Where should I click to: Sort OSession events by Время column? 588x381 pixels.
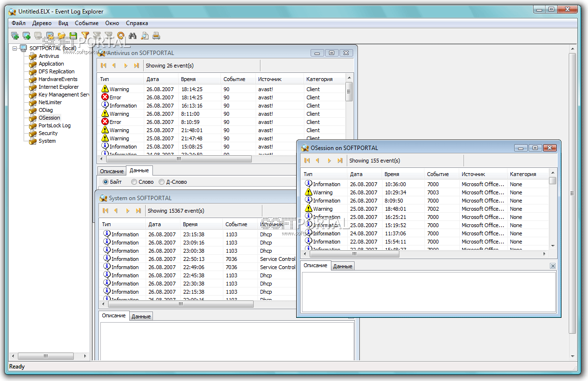(403, 174)
